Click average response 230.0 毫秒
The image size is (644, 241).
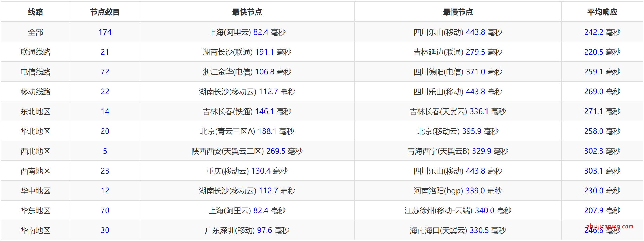(602, 191)
